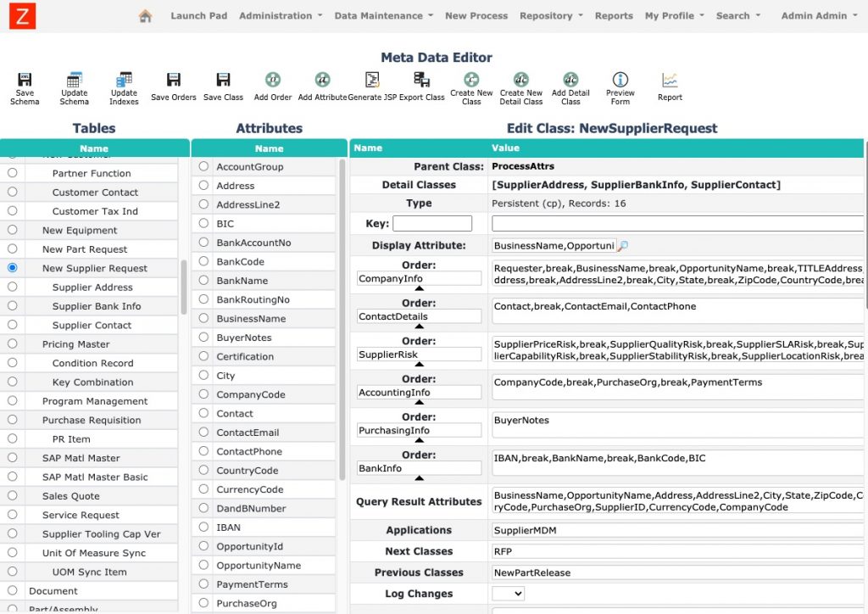Select the AccountGroup attribute radio
Image resolution: width=868 pixels, height=614 pixels.
[x=203, y=166]
